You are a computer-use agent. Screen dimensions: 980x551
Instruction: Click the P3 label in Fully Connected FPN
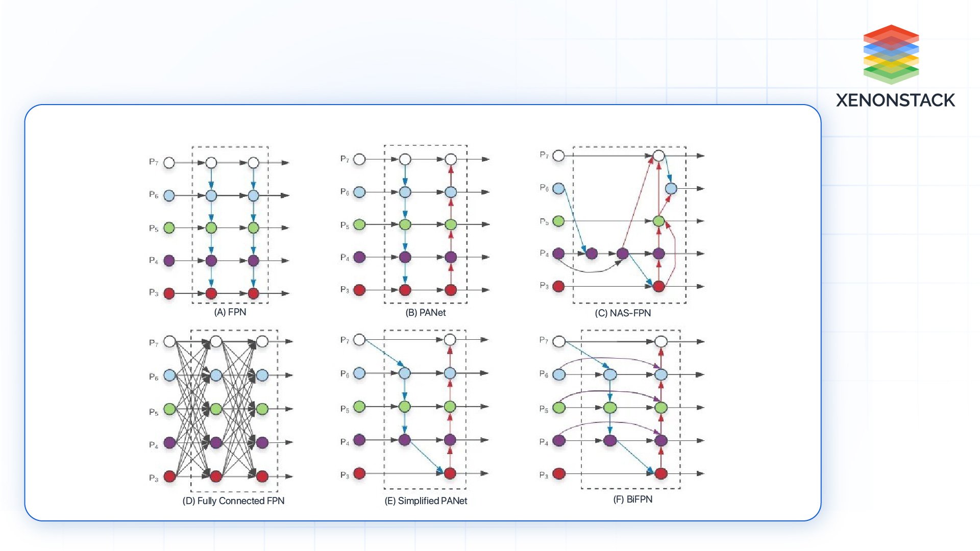click(154, 478)
